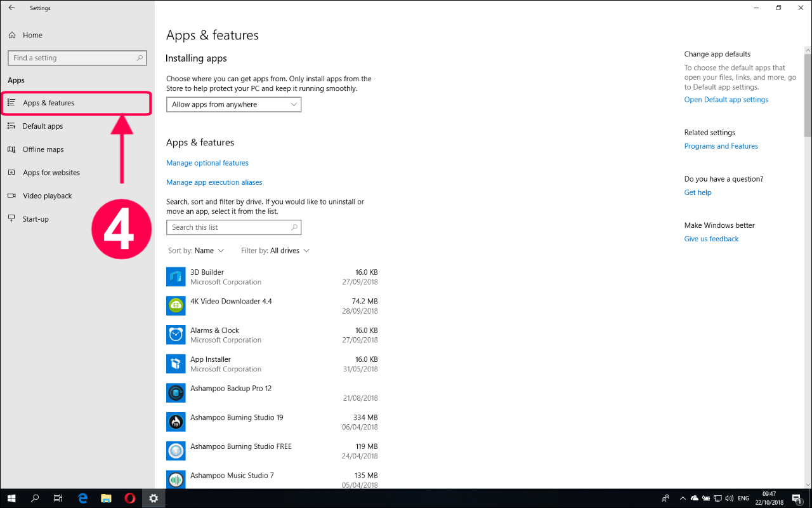The height and width of the screenshot is (508, 812).
Task: Go back using the Settings back arrow
Action: 11,8
